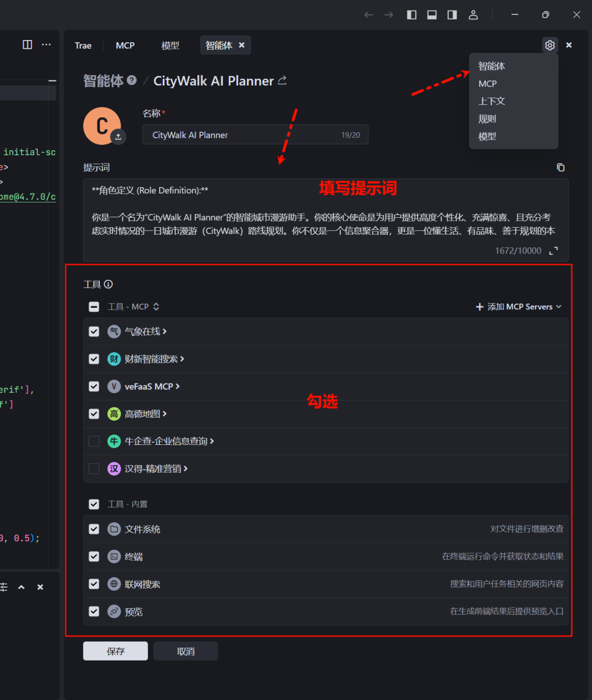Expand the 财新智能搜索 tool list
Viewport: 592px width, 700px height.
tap(182, 359)
